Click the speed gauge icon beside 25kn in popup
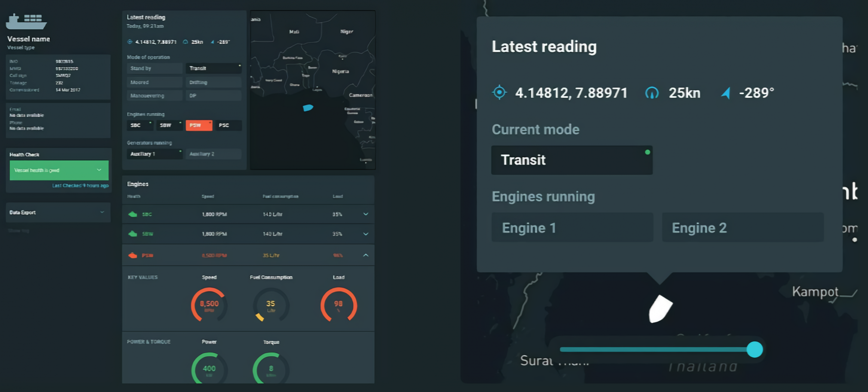The width and height of the screenshot is (868, 392). [x=652, y=93]
